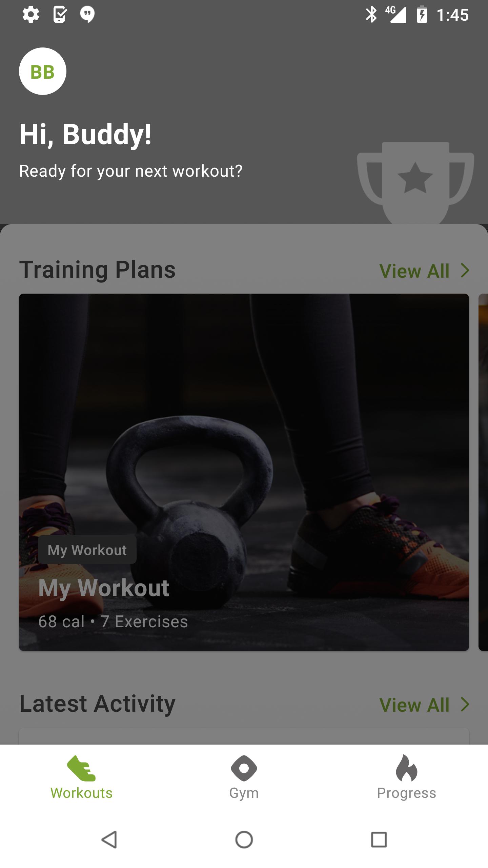The image size is (488, 868).
Task: Click View All for Latest Activity
Action: 414,705
